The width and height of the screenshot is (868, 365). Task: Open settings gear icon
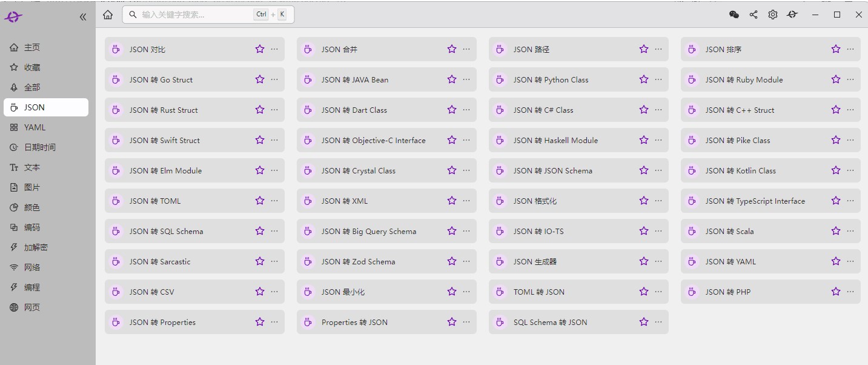point(773,15)
